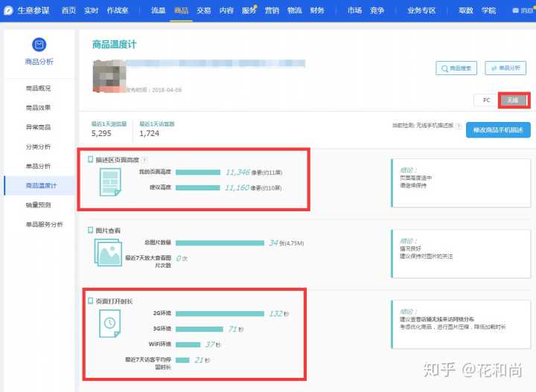Click the 3G环境 load time bar
Screen dimensions: 536x392
pyautogui.click(x=200, y=330)
